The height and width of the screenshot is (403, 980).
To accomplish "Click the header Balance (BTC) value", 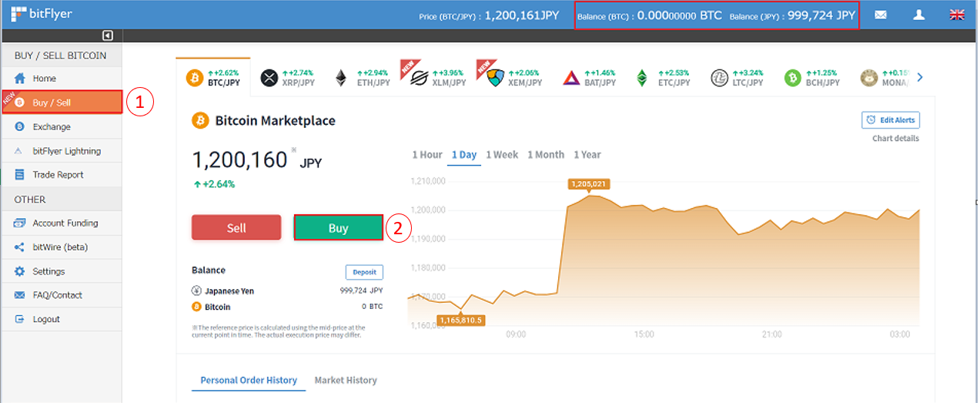I will tap(680, 15).
